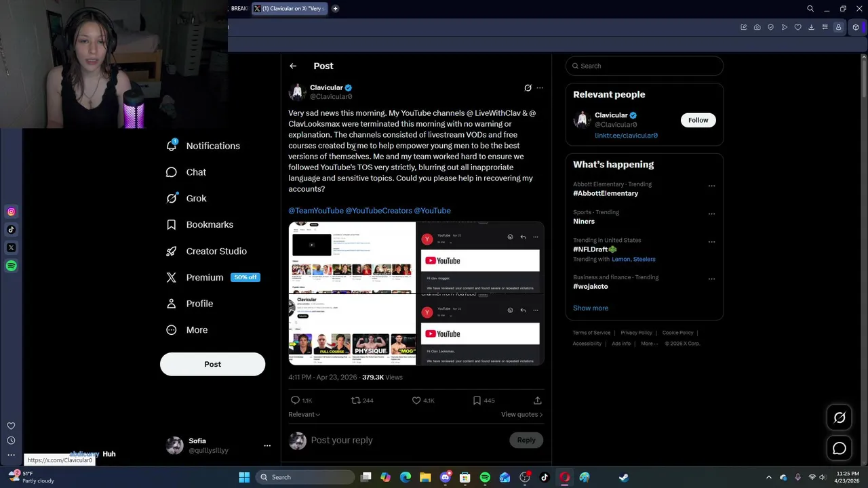The width and height of the screenshot is (868, 488).
Task: Click the Windows taskbar search box
Action: point(305,477)
